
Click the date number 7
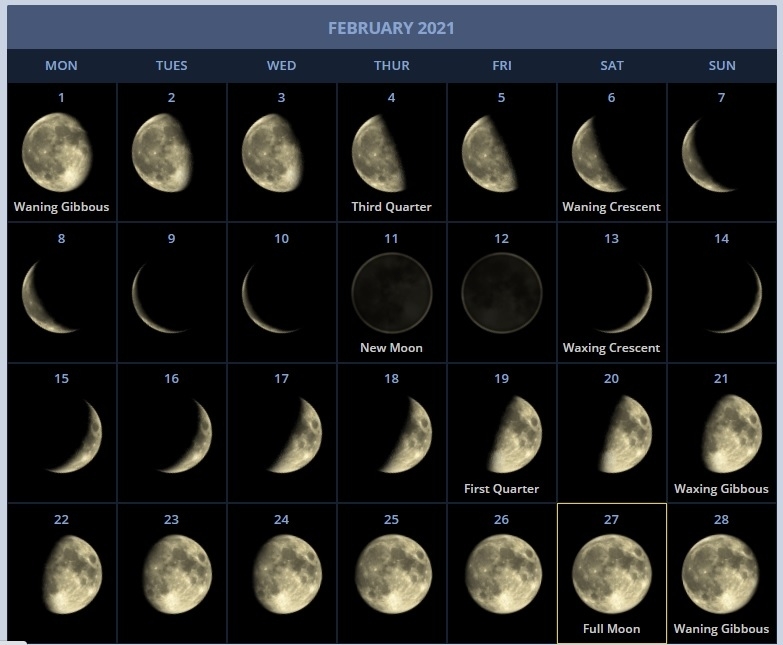(721, 98)
